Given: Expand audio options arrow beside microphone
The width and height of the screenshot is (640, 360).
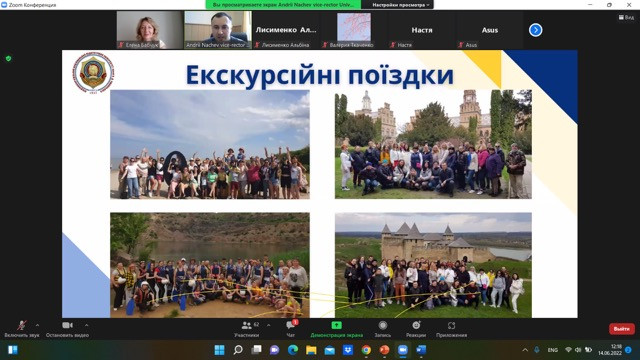Looking at the screenshot, I should 38,325.
